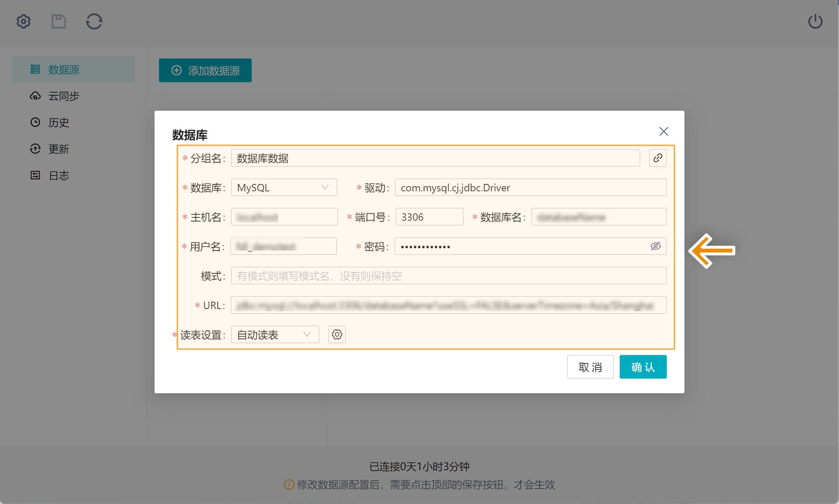The width and height of the screenshot is (839, 504).
Task: Click the power icon at top right
Action: (815, 21)
